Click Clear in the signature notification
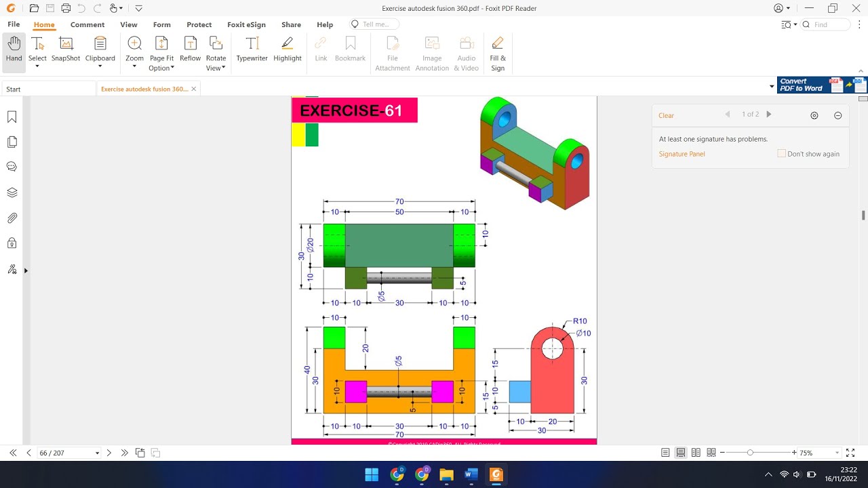Screen dimensions: 868x488 click(x=667, y=115)
